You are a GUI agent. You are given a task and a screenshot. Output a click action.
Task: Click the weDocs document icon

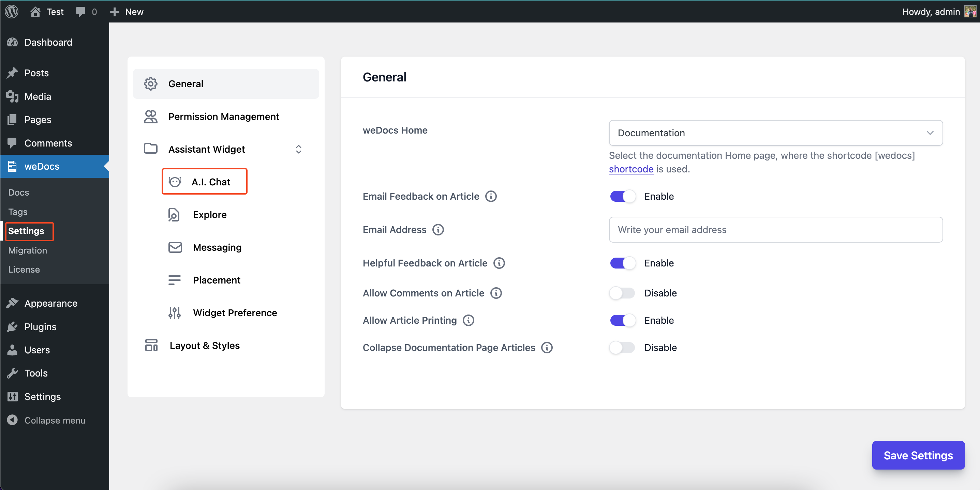click(13, 166)
